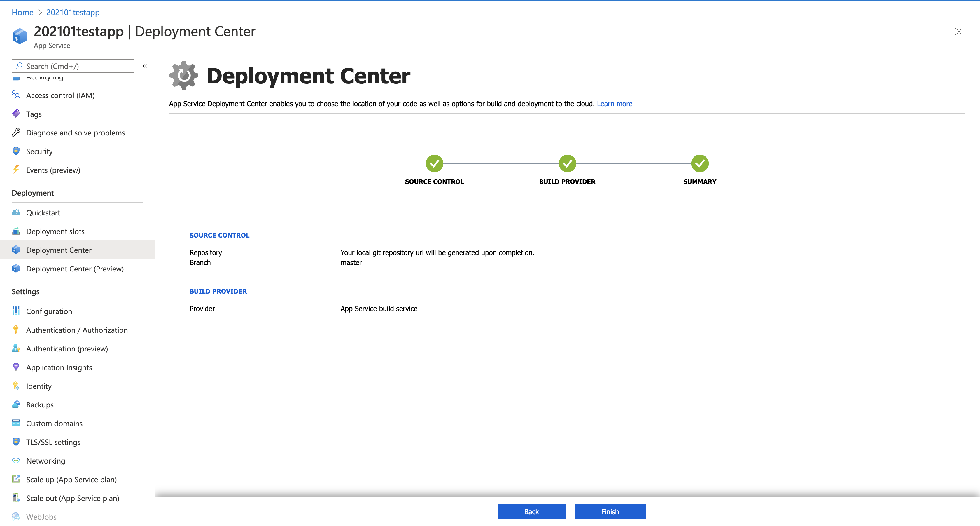Screen dimensions: 980x526
Task: Go to Source Control step checkmark
Action: 434,164
